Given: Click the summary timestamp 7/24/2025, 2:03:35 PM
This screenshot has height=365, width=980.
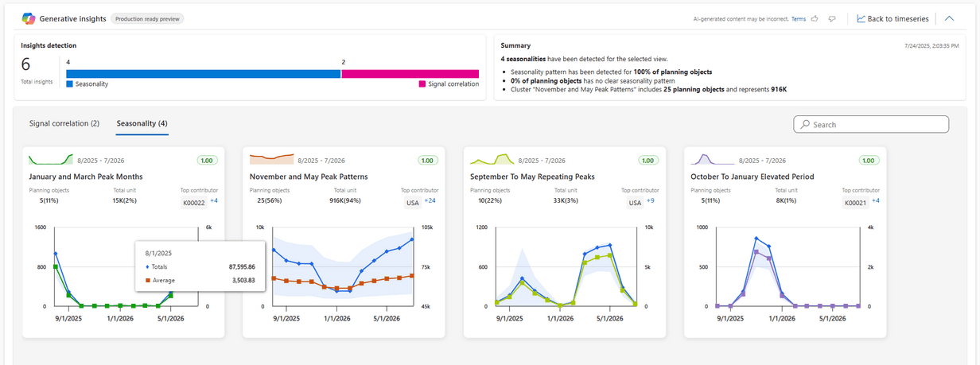Looking at the screenshot, I should (930, 45).
